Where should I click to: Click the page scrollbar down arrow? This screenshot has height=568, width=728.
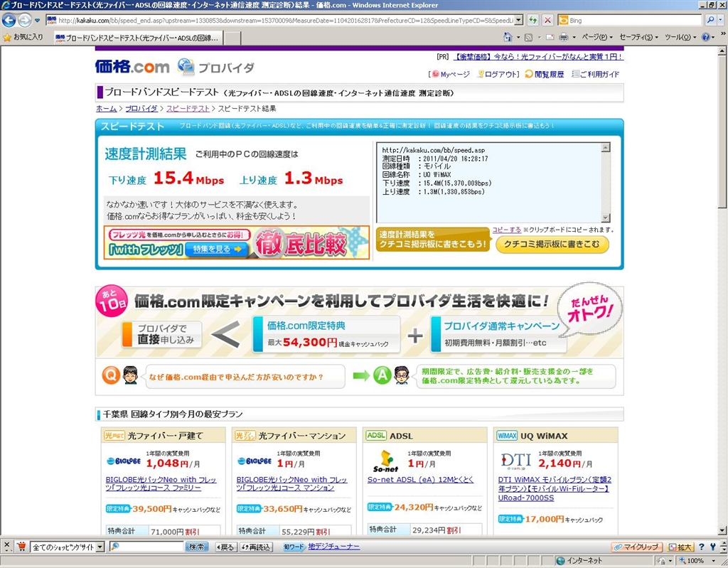point(722,530)
